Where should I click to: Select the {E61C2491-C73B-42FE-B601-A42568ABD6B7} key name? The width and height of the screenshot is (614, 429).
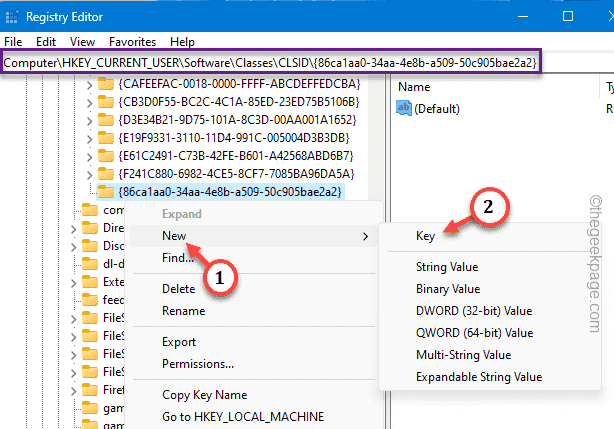(x=236, y=156)
